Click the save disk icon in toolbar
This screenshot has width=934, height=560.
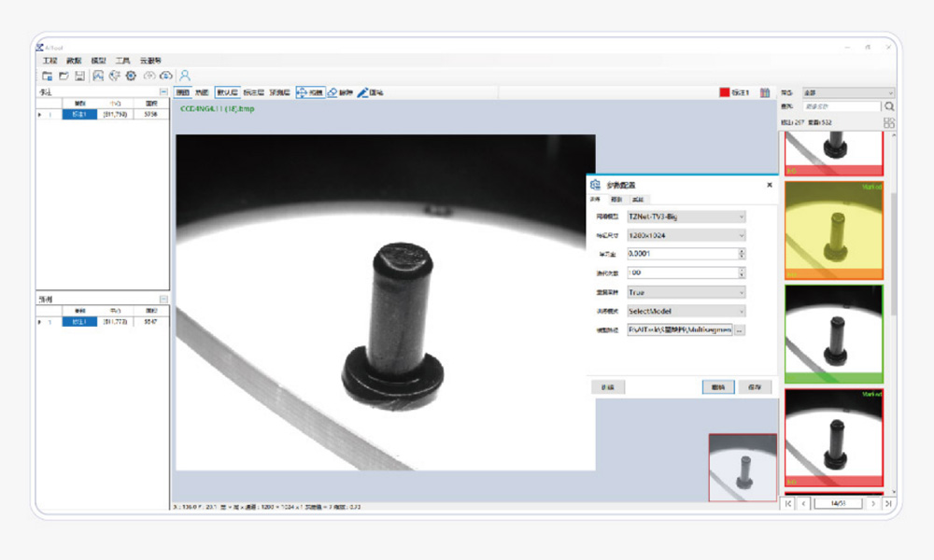[79, 76]
